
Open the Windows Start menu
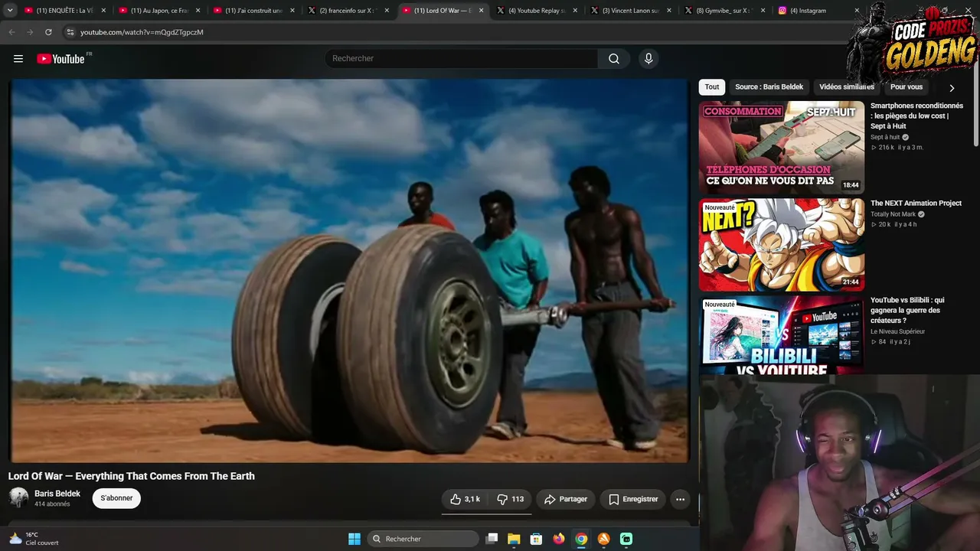(354, 539)
